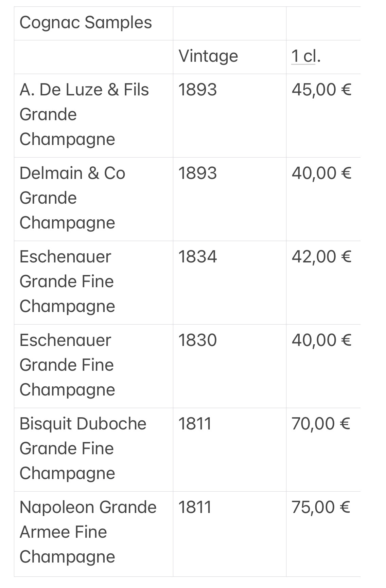Select Eschenauer cognac with 1834 vintage
Viewport: 386px width, 588px height.
click(x=67, y=281)
